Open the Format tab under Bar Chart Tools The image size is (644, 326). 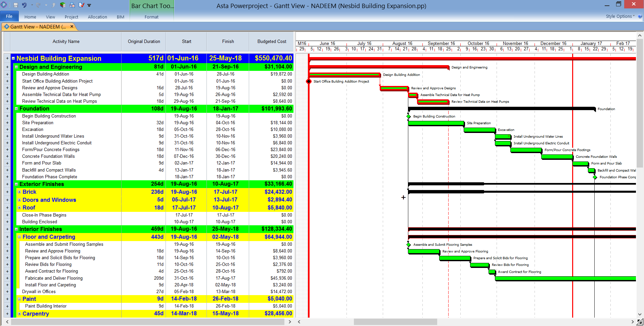pos(151,17)
